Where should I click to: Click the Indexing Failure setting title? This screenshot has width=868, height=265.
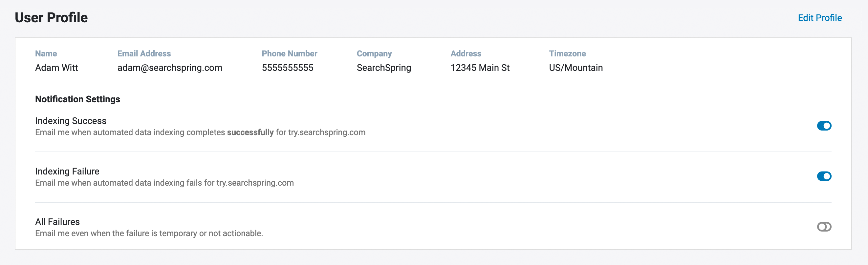click(x=67, y=171)
